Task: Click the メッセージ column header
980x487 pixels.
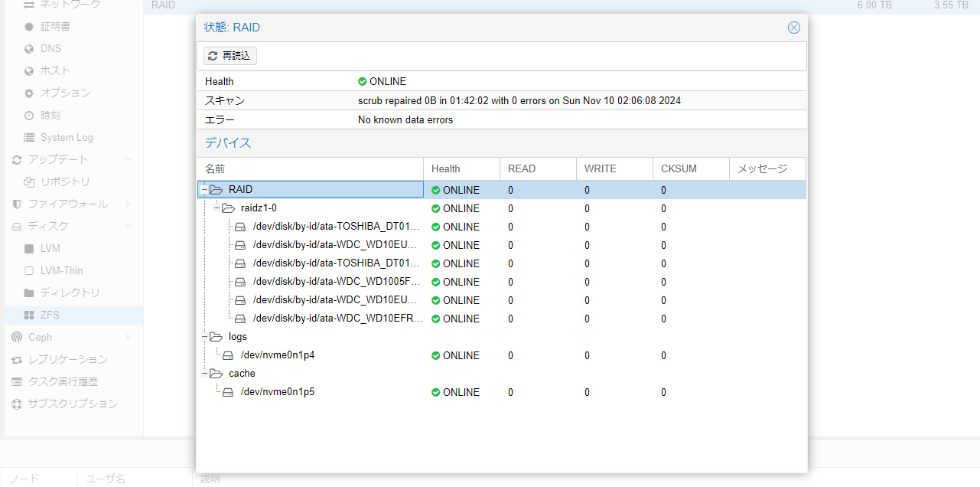Action: [x=767, y=168]
